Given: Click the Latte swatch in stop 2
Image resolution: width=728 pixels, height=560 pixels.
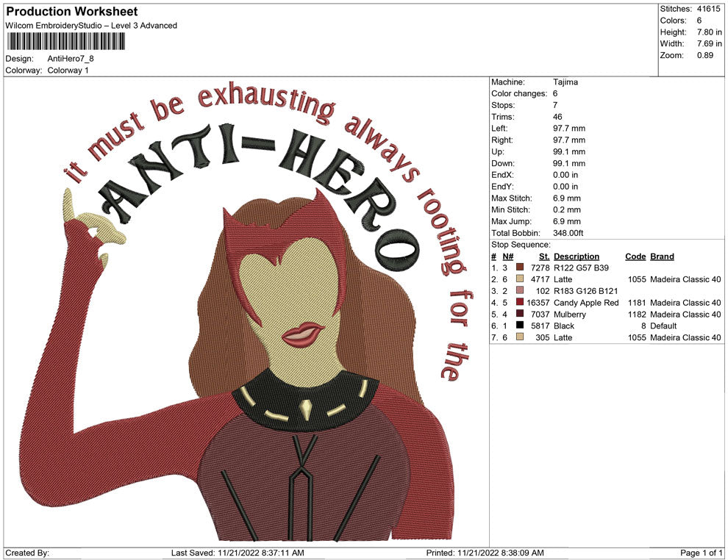Looking at the screenshot, I should tap(520, 279).
